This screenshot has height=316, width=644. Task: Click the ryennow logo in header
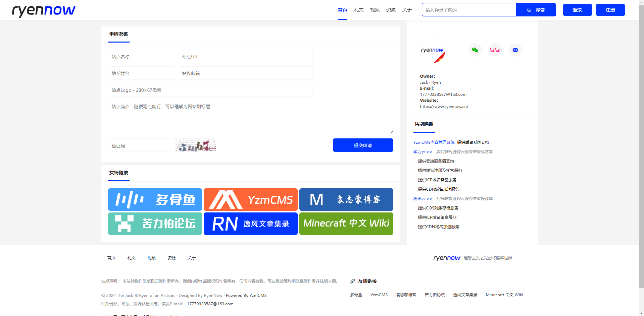(x=44, y=10)
